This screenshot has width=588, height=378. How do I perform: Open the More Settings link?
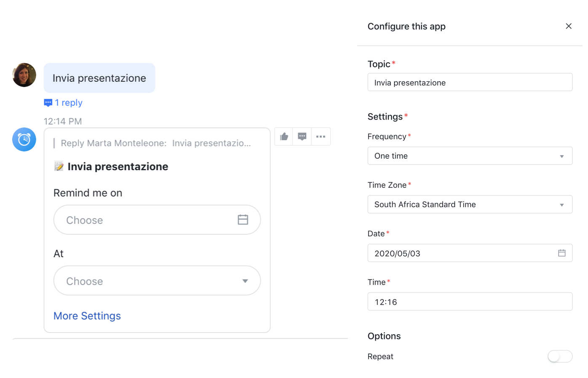click(87, 316)
